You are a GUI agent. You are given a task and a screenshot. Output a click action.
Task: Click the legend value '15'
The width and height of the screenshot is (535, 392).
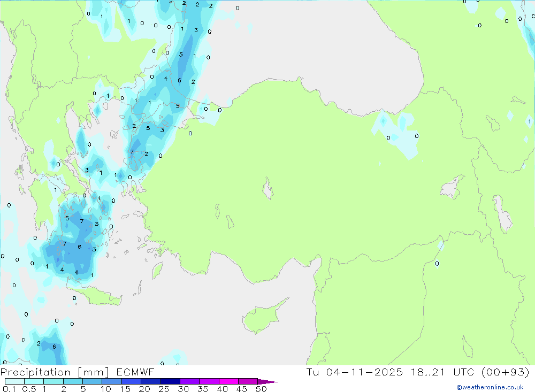point(125,389)
